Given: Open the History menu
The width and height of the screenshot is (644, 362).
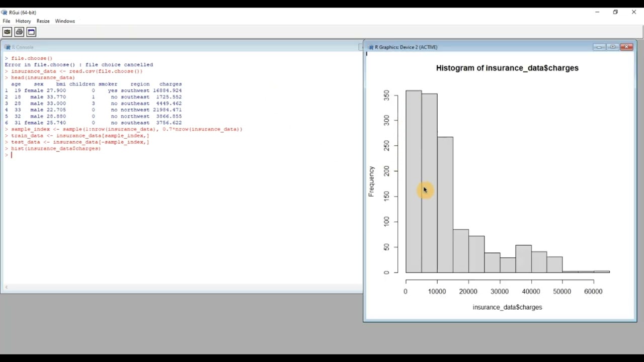Looking at the screenshot, I should (x=23, y=21).
